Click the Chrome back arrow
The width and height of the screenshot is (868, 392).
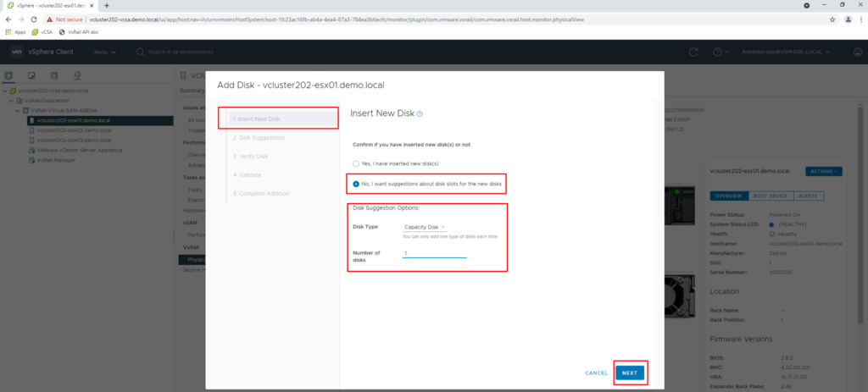8,19
